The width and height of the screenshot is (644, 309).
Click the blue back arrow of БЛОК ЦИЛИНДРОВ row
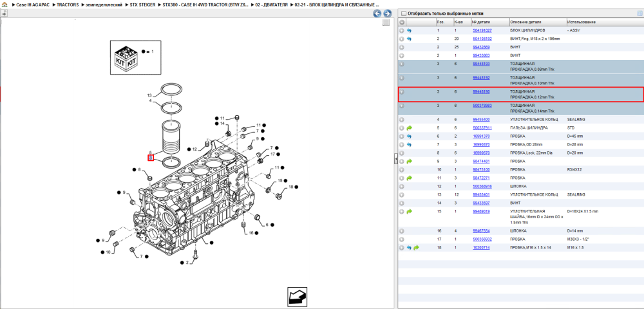(x=409, y=31)
